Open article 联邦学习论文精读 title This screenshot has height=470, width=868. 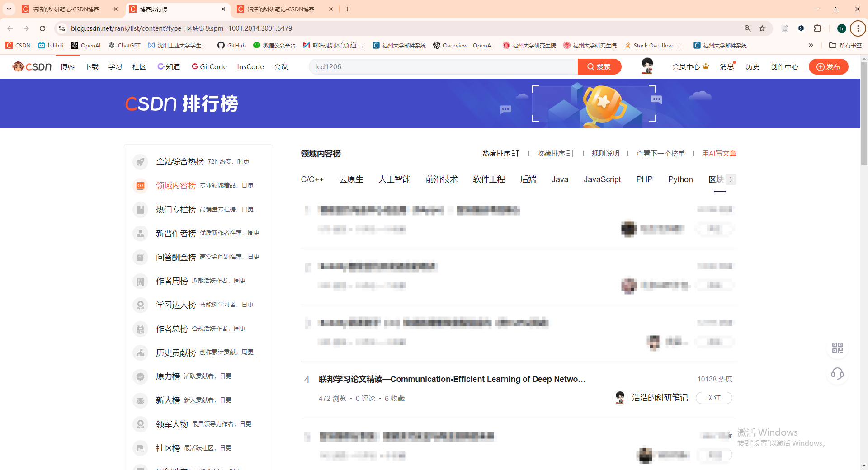click(x=452, y=379)
